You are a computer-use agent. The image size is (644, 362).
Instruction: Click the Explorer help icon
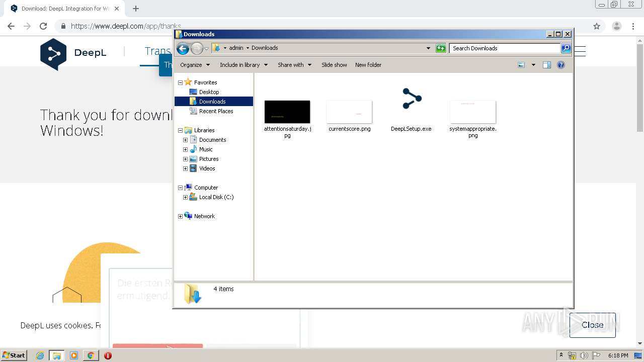[x=561, y=65]
